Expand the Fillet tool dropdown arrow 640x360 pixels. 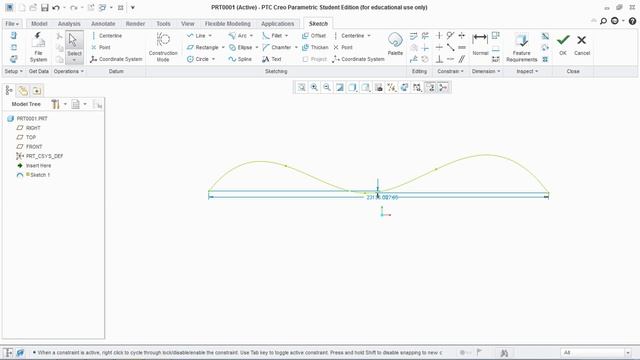[x=287, y=36]
